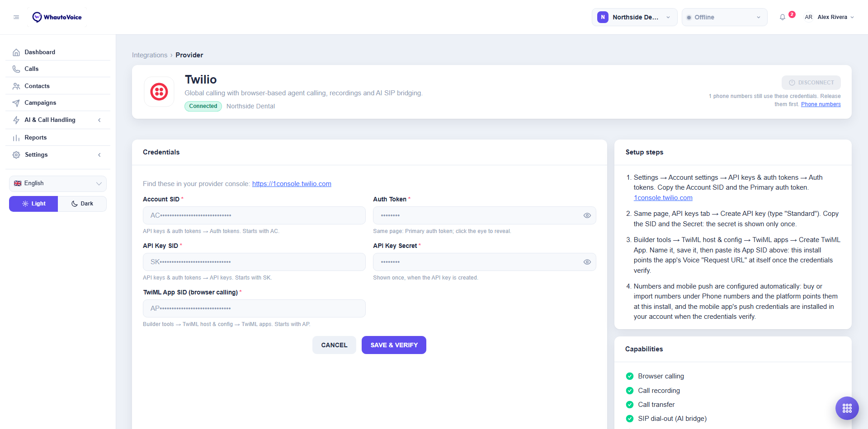This screenshot has width=868, height=429.
Task: Click the Dashboard home icon
Action: [x=16, y=52]
